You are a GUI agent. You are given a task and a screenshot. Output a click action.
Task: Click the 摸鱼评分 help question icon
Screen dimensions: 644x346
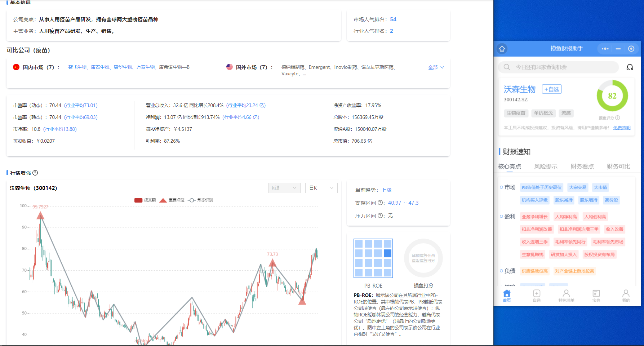click(x=618, y=118)
